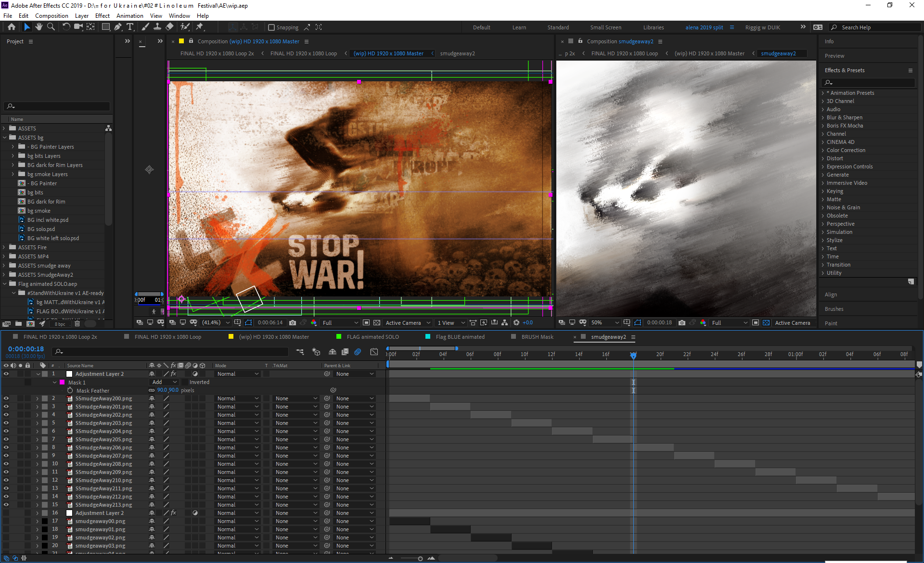The width and height of the screenshot is (924, 563).
Task: Select the Selection (arrow) tool
Action: pyautogui.click(x=27, y=27)
